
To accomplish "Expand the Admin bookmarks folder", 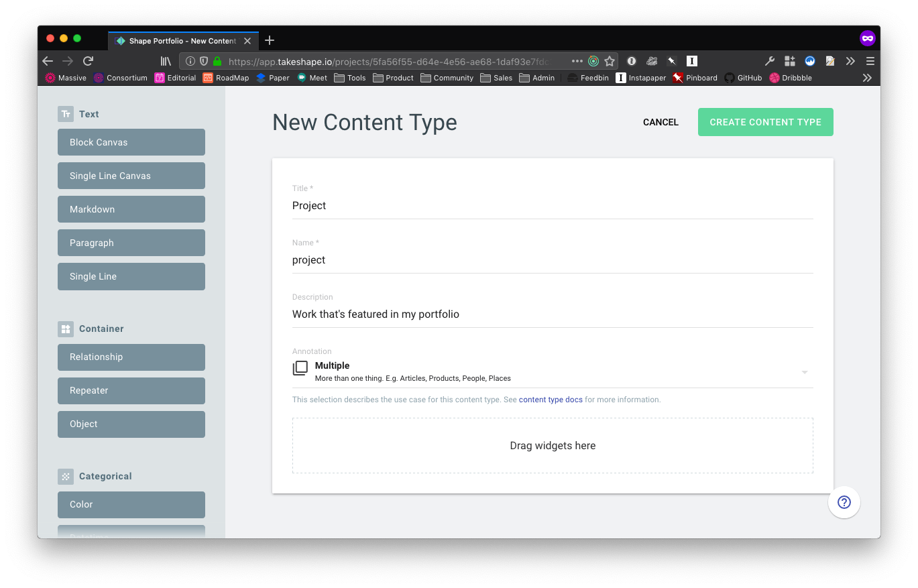I will (x=537, y=78).
